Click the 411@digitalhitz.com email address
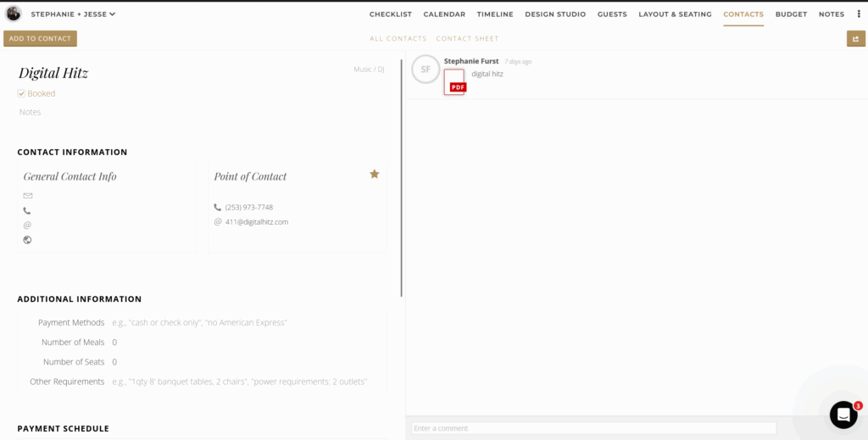 point(257,222)
